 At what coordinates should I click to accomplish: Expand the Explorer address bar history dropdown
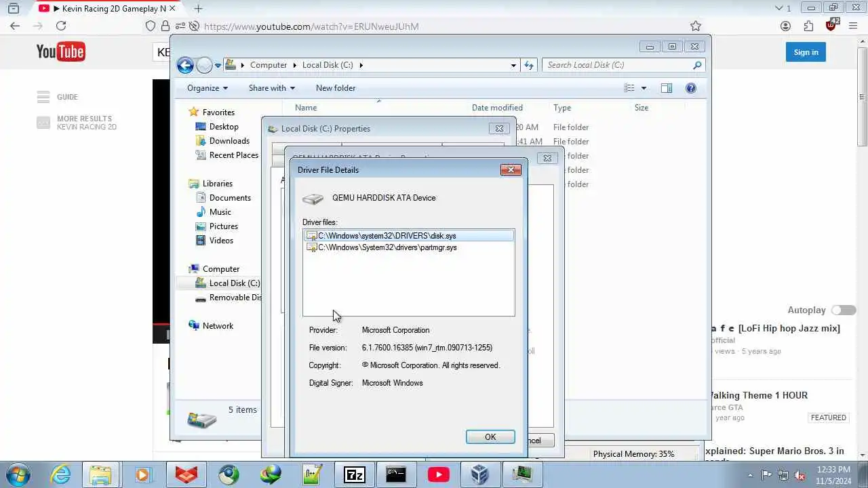[x=513, y=65]
